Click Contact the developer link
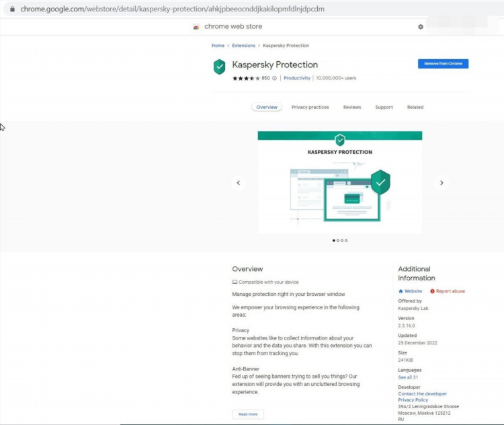This screenshot has height=425, width=504. point(423,394)
